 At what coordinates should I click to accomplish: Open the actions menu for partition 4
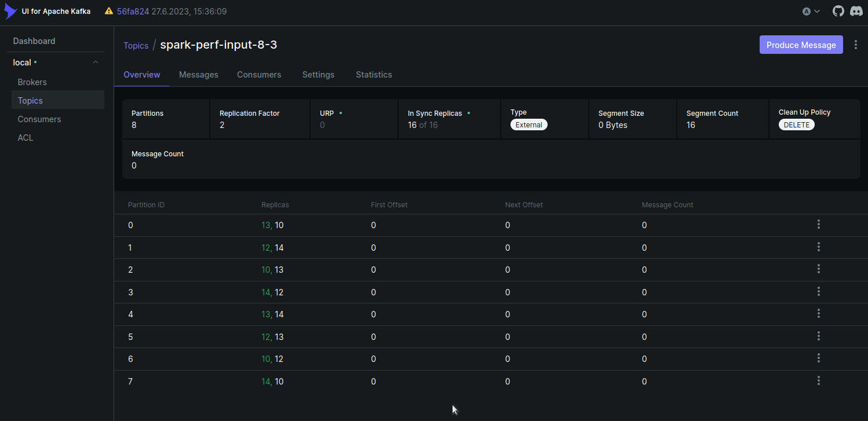pos(819,313)
